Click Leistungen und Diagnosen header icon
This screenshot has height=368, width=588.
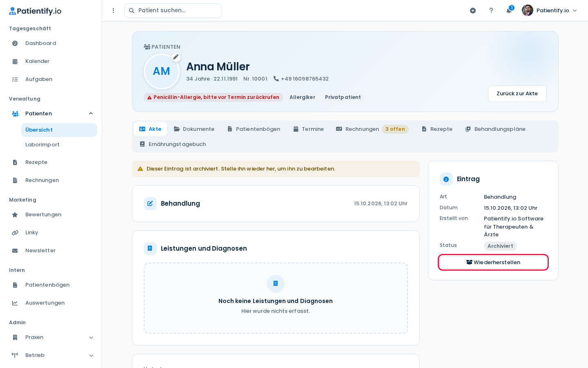point(150,249)
